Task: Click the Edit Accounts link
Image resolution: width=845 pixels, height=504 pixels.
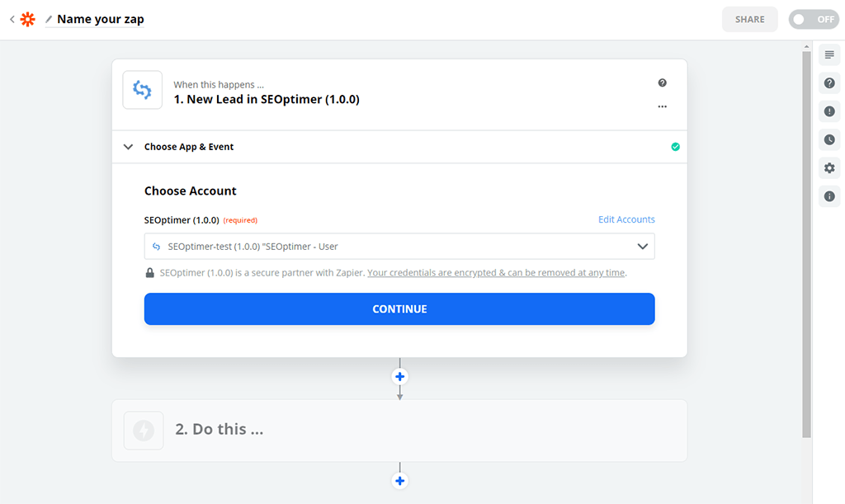Action: click(626, 219)
